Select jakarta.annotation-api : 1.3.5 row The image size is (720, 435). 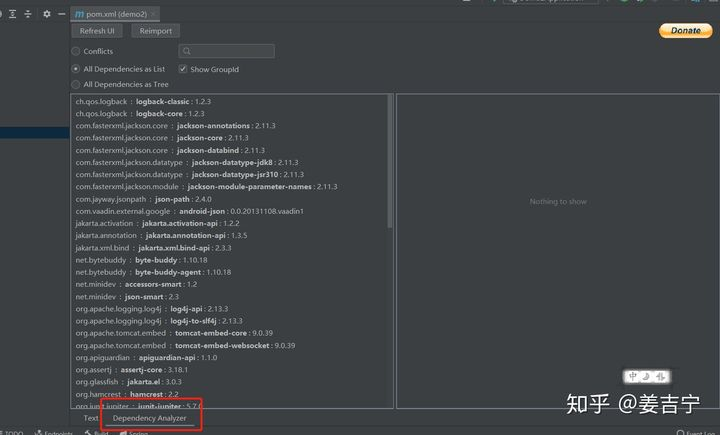point(161,235)
